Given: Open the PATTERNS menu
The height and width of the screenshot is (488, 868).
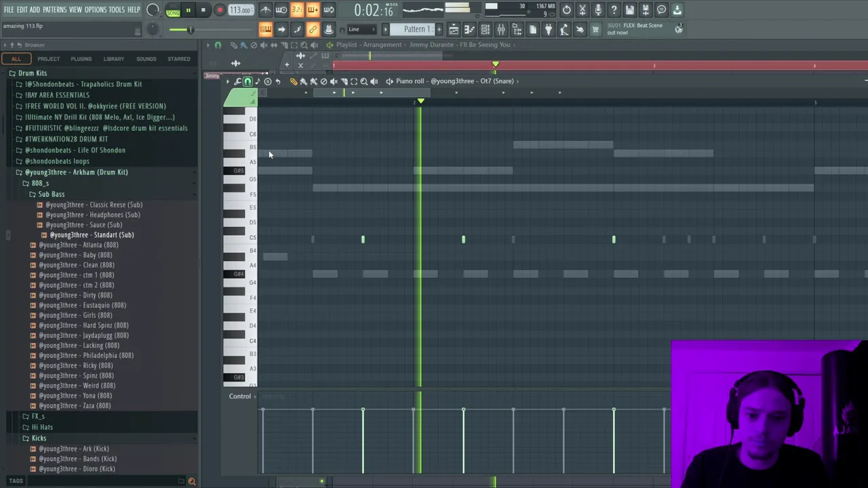Looking at the screenshot, I should [x=54, y=9].
